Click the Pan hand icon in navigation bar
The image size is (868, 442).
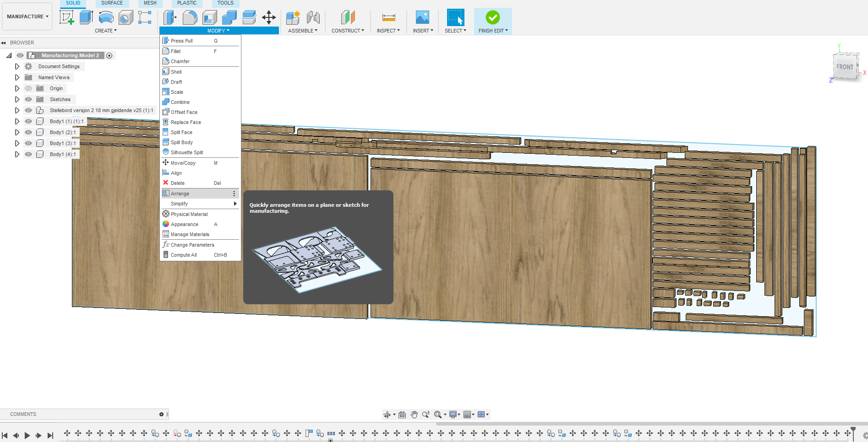414,415
